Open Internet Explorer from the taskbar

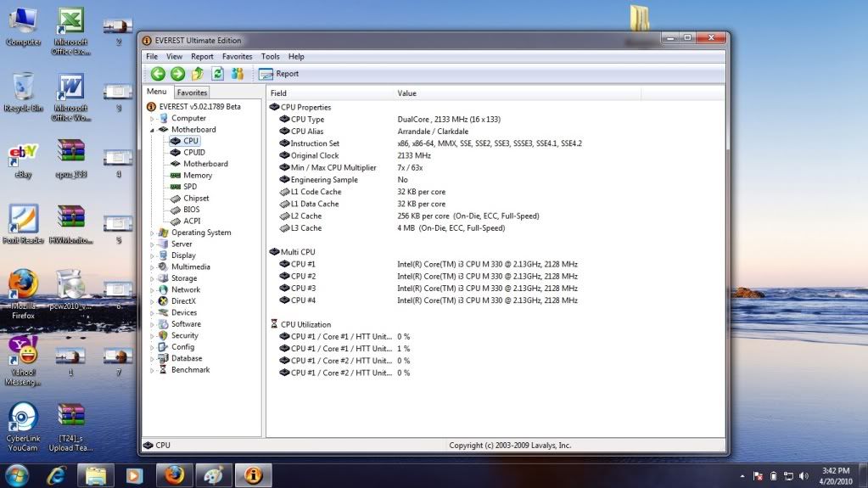click(57, 475)
